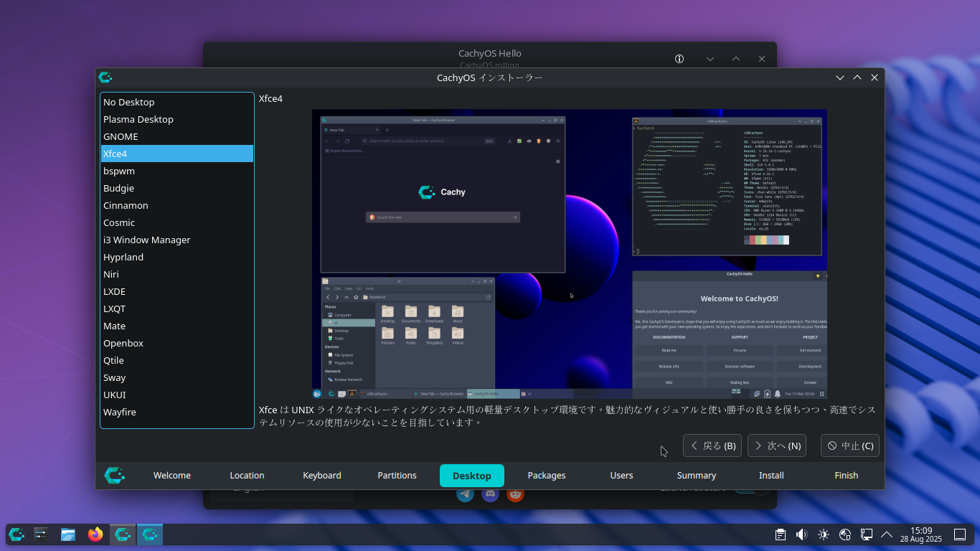The image size is (980, 551).
Task: Click the 戻る (B) back button
Action: pyautogui.click(x=712, y=446)
